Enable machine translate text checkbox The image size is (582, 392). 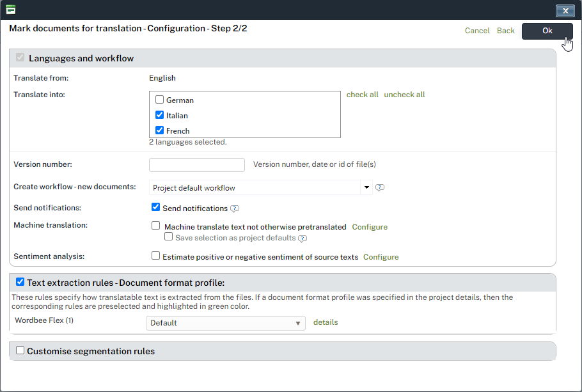pyautogui.click(x=155, y=226)
